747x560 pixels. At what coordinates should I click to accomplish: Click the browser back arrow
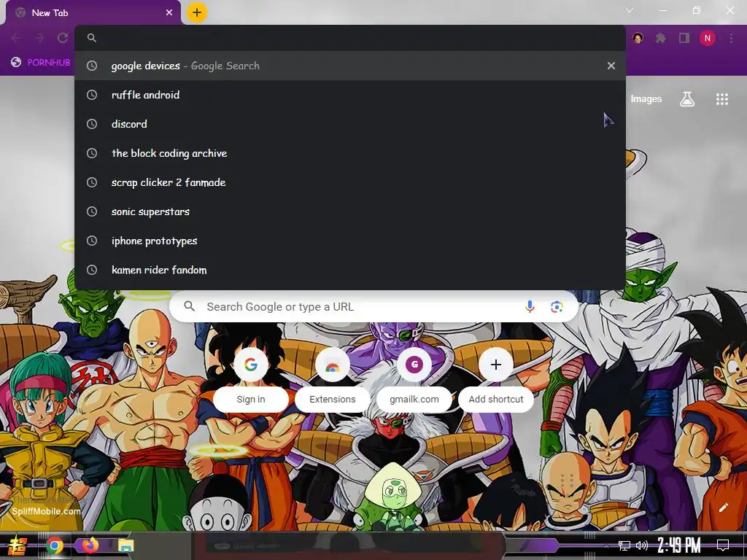(x=16, y=38)
